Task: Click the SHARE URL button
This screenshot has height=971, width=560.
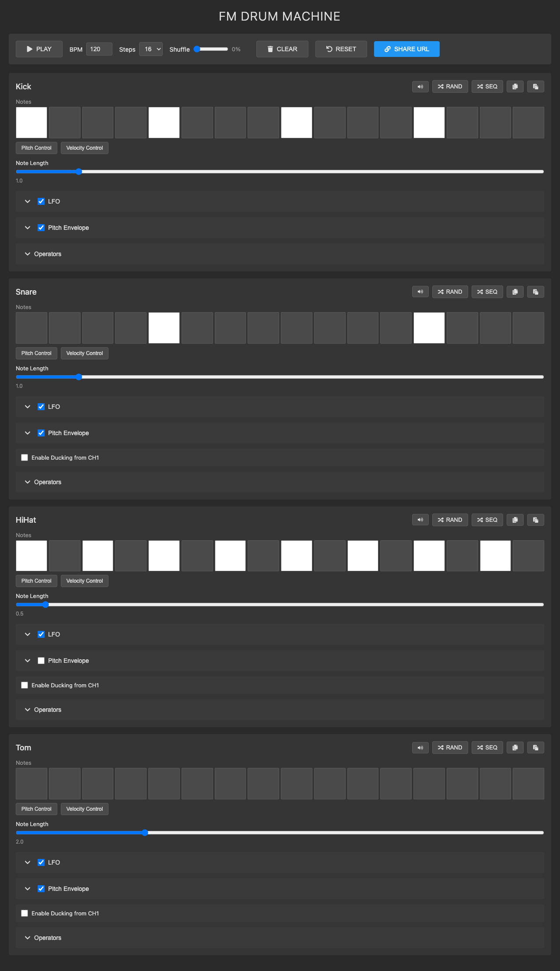Action: (406, 49)
